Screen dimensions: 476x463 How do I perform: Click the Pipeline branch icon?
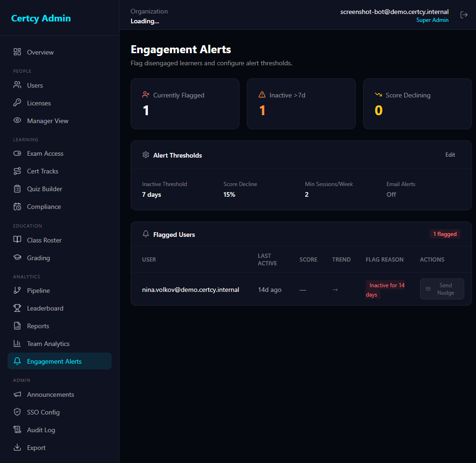tap(17, 290)
